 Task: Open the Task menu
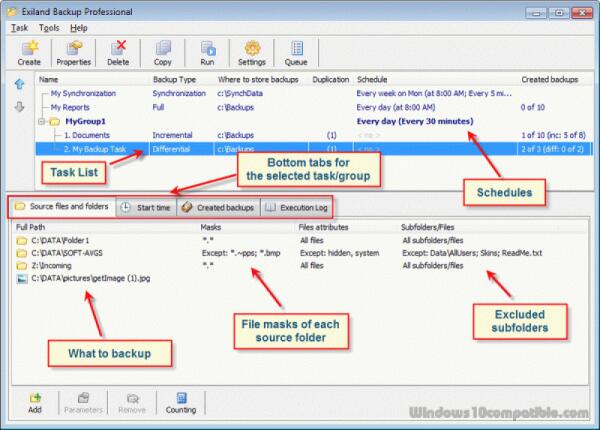19,28
